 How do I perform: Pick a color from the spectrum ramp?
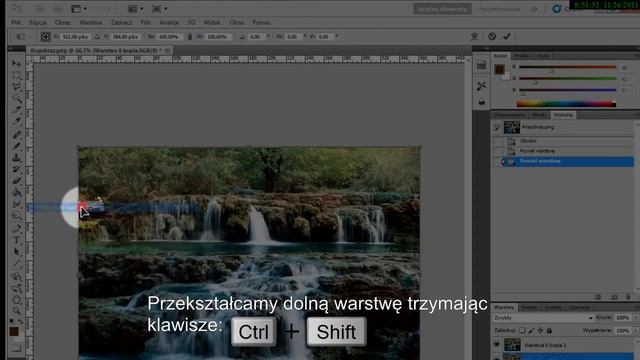(566, 104)
